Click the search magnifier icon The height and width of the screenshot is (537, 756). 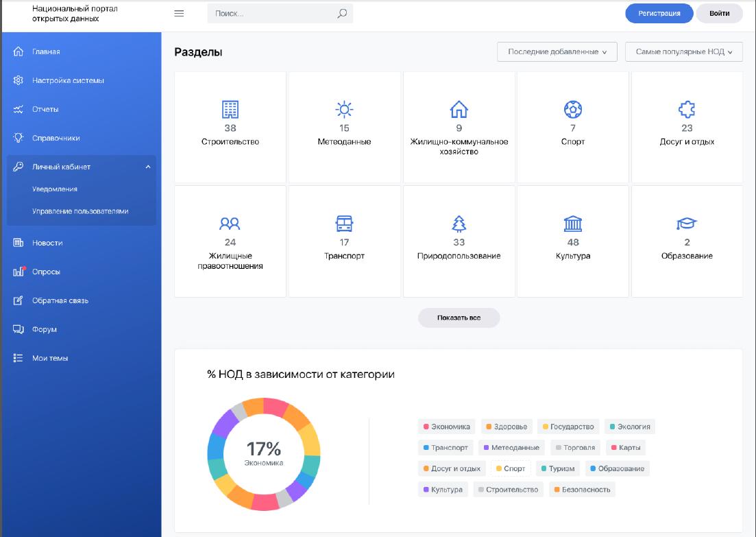click(342, 13)
